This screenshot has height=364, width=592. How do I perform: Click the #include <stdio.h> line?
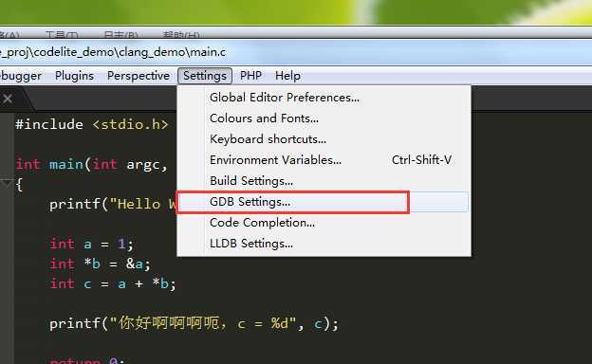[x=91, y=124]
